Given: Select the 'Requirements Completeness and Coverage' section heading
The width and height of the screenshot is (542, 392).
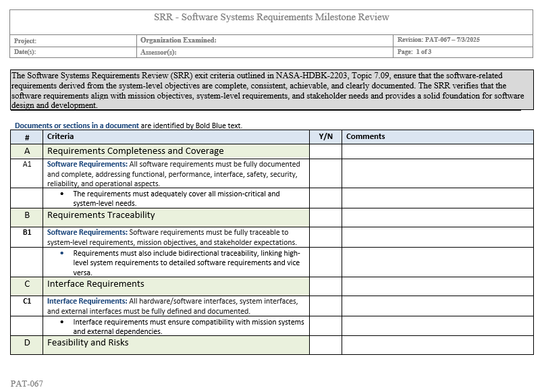Looking at the screenshot, I should (x=135, y=151).
